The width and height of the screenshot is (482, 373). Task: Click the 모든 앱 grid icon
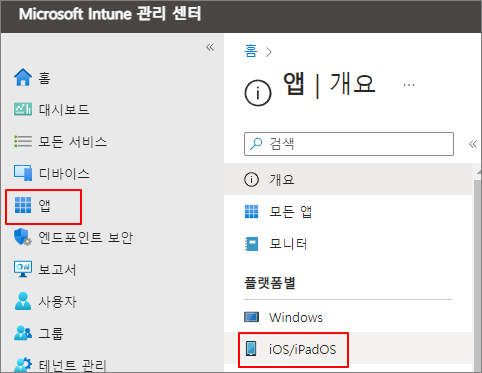[x=251, y=211]
